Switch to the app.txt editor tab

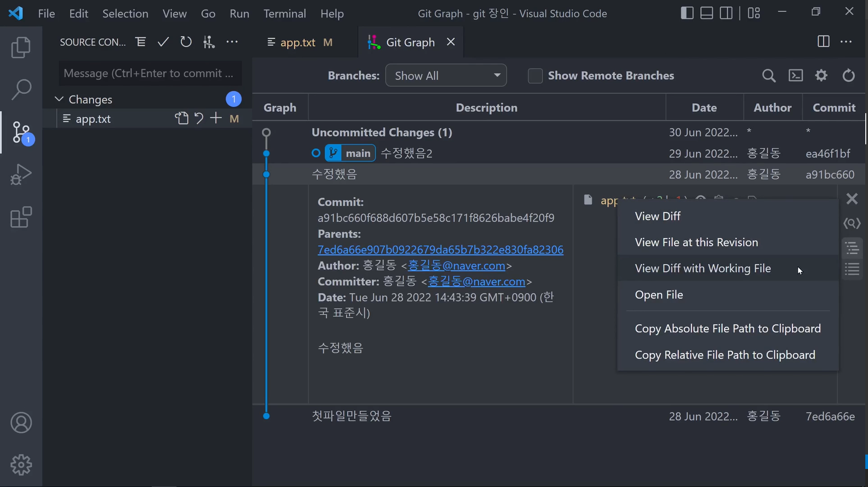[x=298, y=42]
